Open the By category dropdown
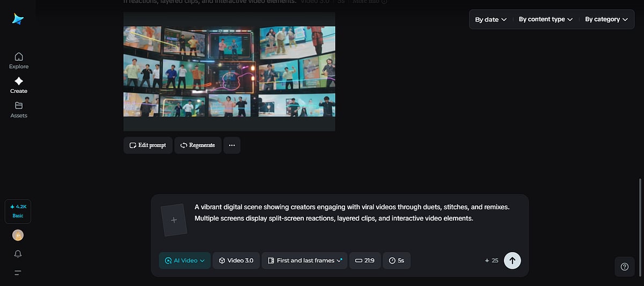 (606, 19)
